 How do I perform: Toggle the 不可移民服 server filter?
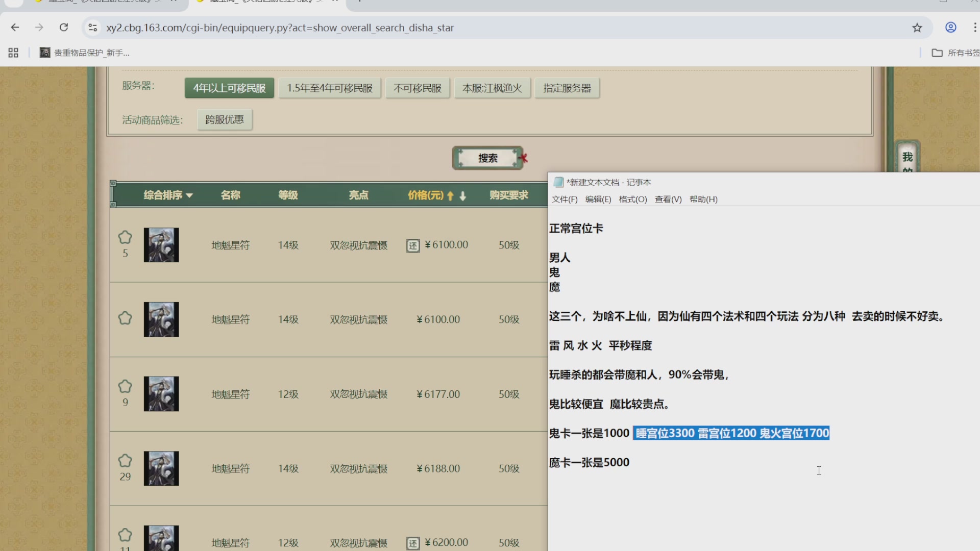(418, 88)
